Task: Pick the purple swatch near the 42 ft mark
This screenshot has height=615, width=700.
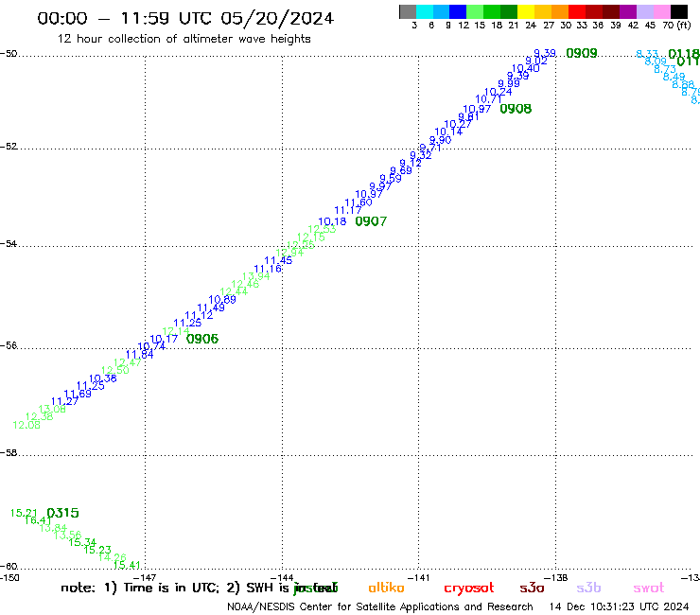Action: 628,11
